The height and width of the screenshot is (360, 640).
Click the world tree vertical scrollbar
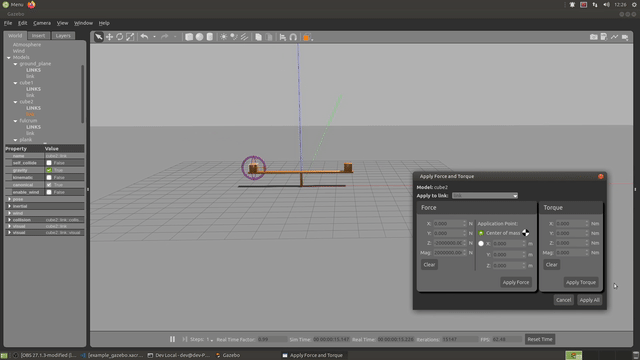pos(83,94)
